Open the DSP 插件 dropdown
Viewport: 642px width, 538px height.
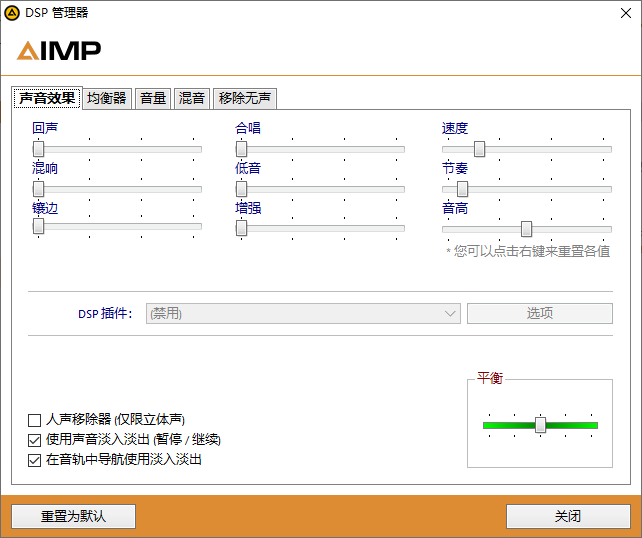click(303, 314)
